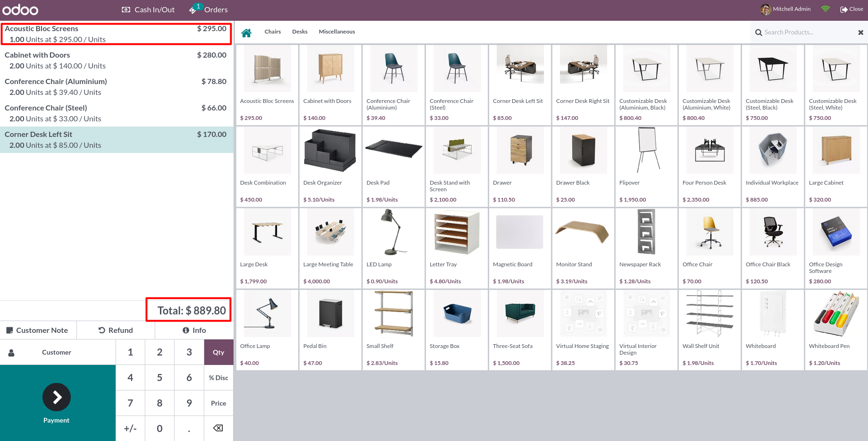
Task: Add Office Design Software product
Action: [836, 248]
